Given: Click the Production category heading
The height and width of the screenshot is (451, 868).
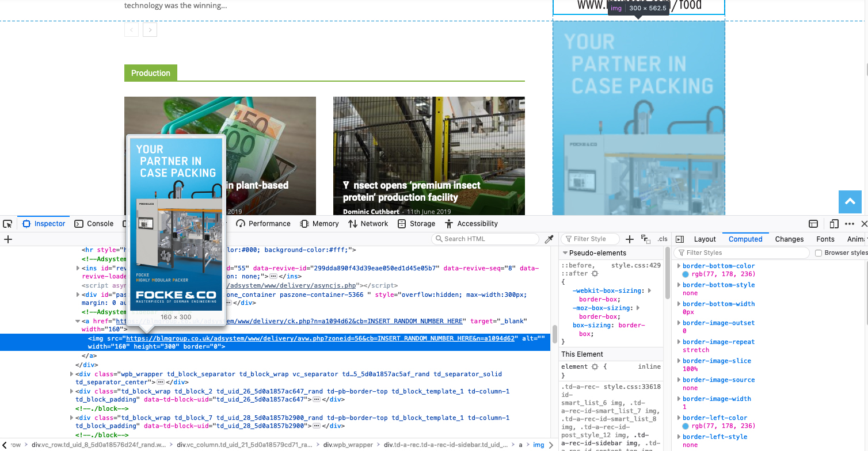Looking at the screenshot, I should [151, 73].
